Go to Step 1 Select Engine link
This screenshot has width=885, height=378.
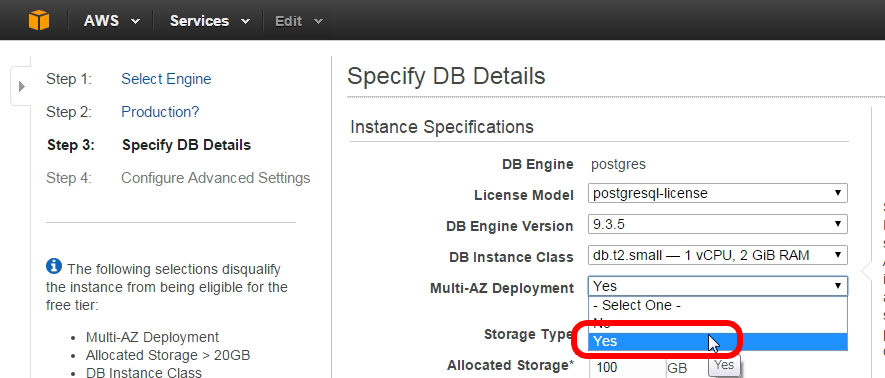pos(166,79)
